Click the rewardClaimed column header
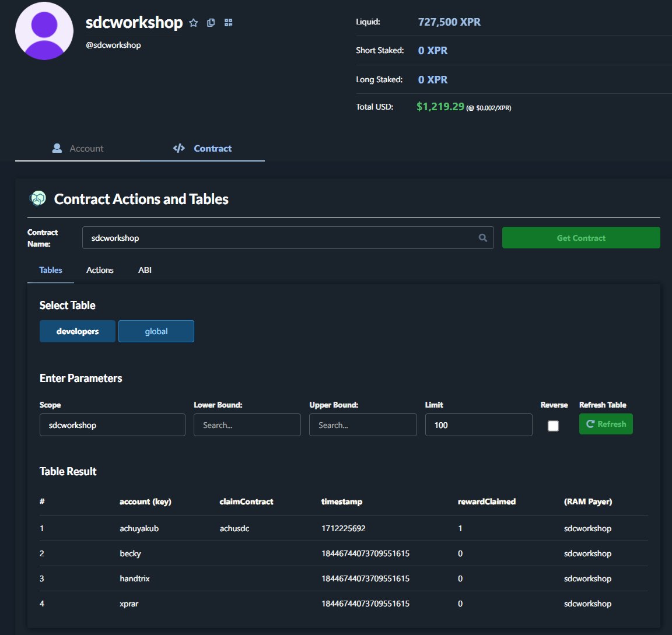Viewport: 672px width, 635px height. point(487,501)
